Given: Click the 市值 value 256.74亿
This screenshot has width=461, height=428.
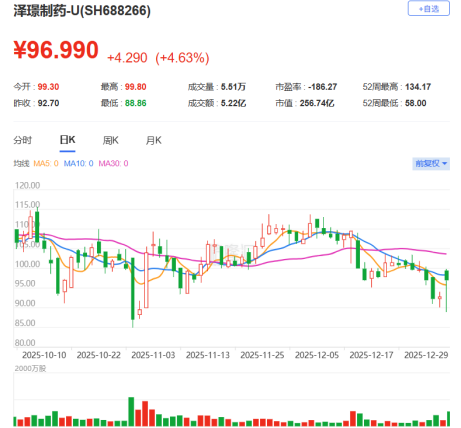Looking at the screenshot, I should coord(317,103).
